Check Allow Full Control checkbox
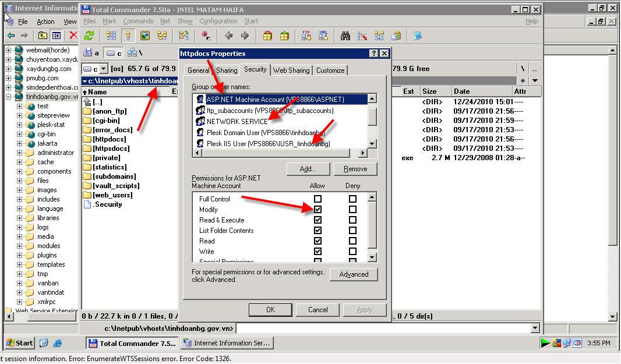621x364 pixels. click(317, 199)
